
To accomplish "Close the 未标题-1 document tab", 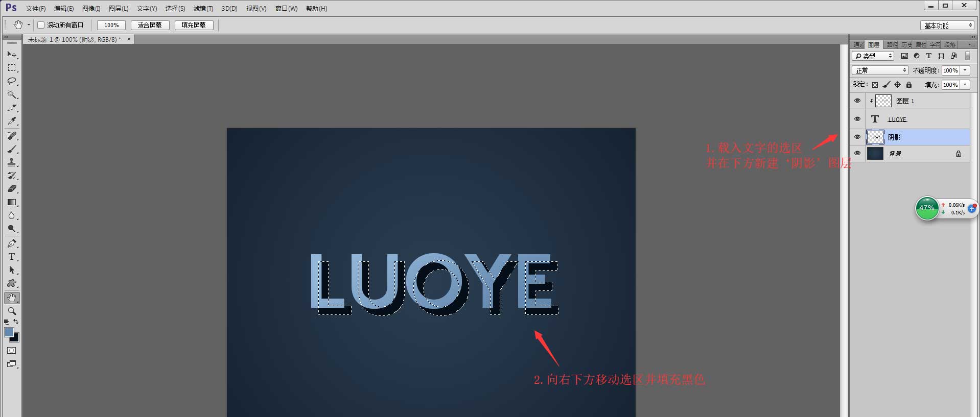I will click(x=129, y=39).
